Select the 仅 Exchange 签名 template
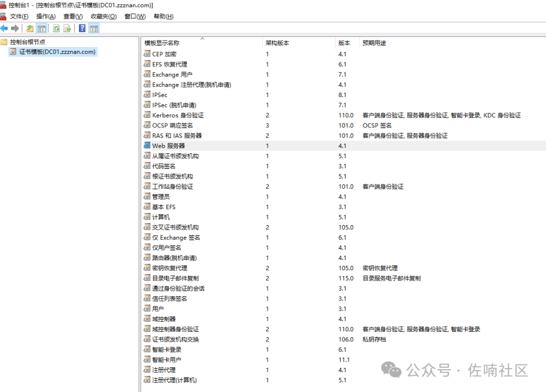The image size is (546, 392). [176, 237]
